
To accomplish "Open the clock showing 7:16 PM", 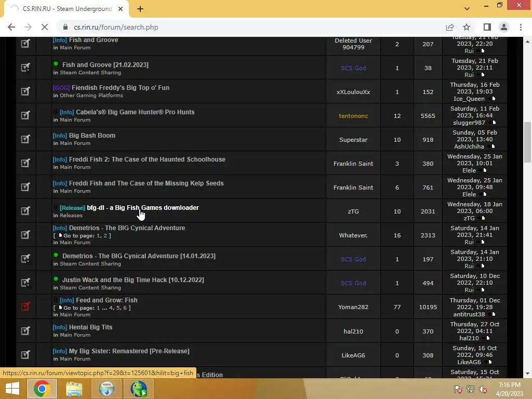I will (x=509, y=389).
